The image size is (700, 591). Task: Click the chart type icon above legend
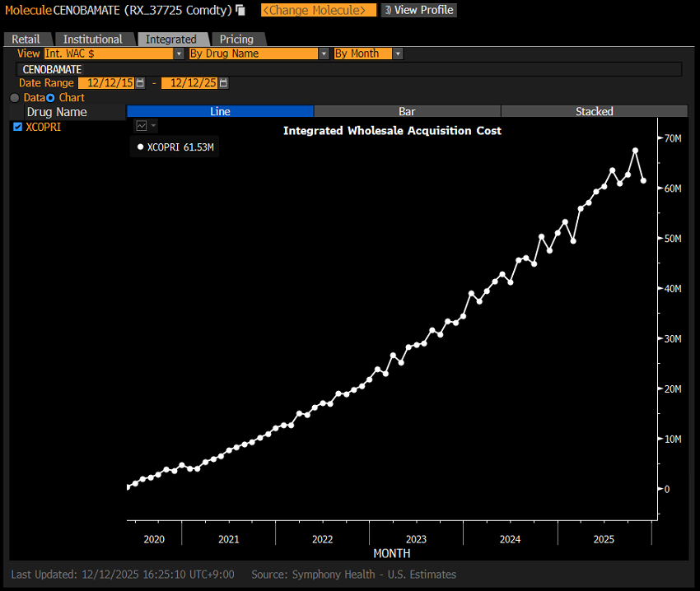[x=142, y=126]
